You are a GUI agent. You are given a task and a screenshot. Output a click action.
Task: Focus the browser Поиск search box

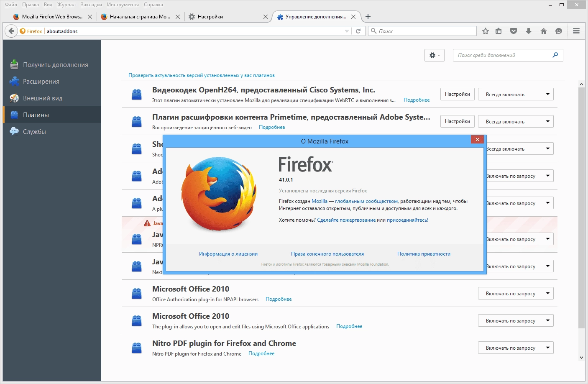click(422, 31)
